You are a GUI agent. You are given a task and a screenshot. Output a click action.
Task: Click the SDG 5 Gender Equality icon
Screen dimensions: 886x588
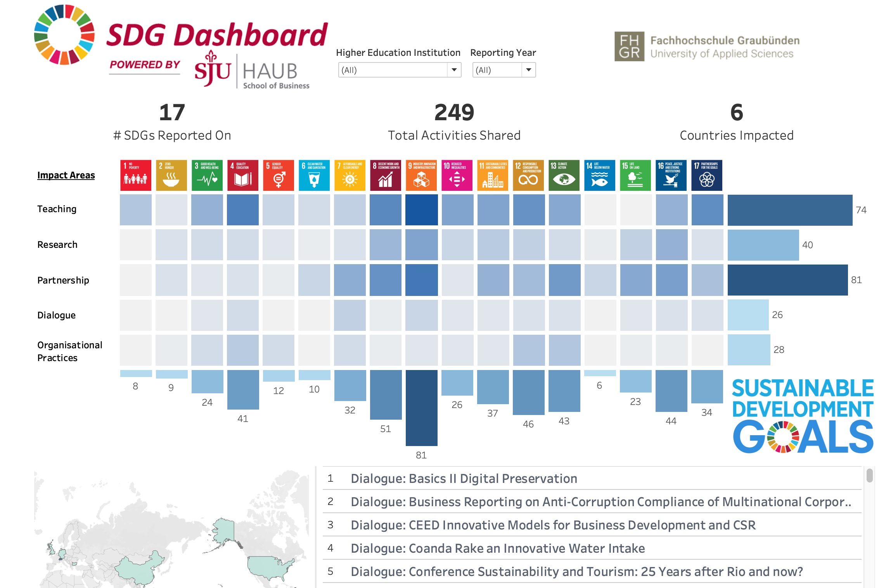coord(278,175)
